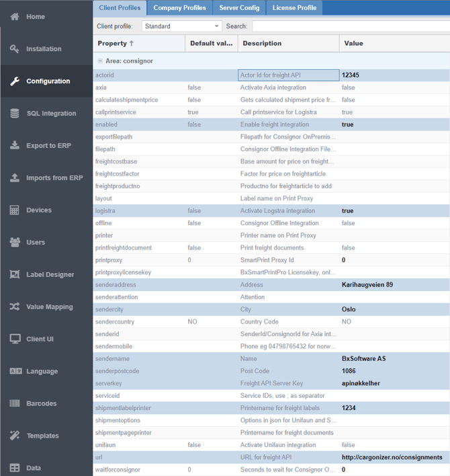
Task: Select the logistra row value true
Action: click(347, 210)
